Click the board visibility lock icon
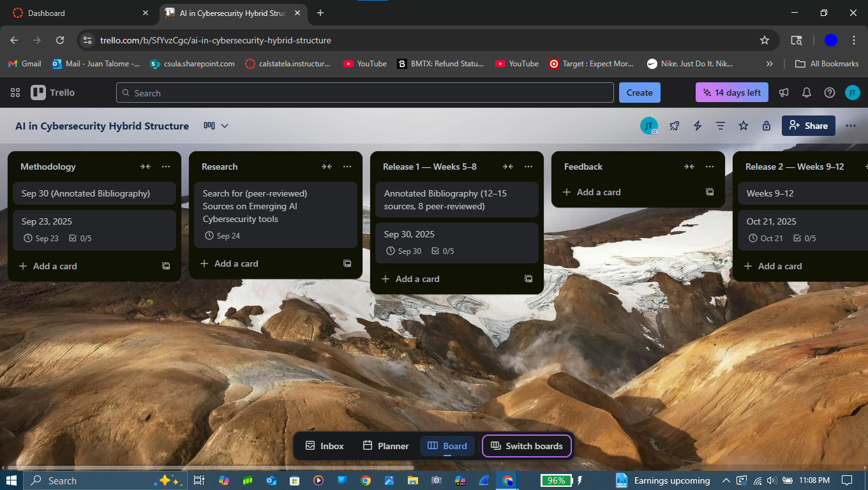 767,126
